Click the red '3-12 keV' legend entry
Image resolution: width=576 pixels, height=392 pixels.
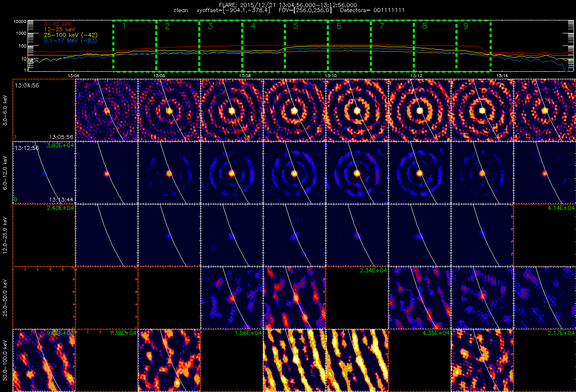tap(58, 24)
